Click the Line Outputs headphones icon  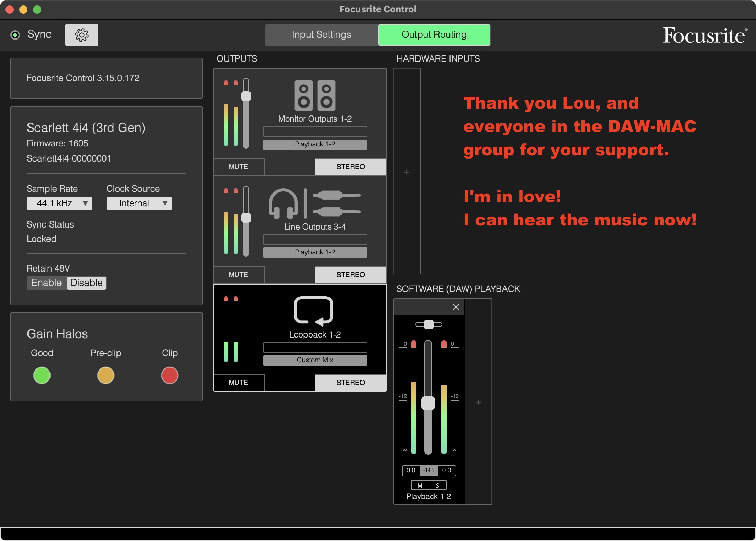tap(283, 203)
